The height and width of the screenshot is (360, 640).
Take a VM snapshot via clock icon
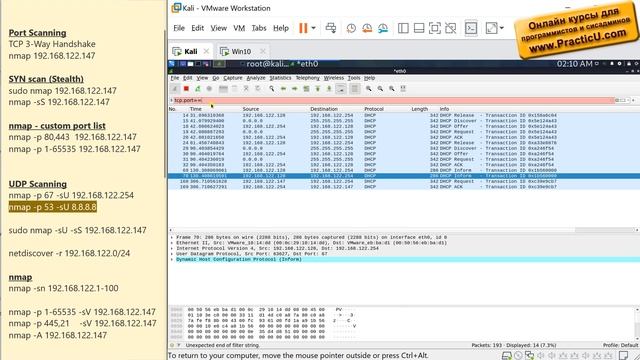(351, 28)
